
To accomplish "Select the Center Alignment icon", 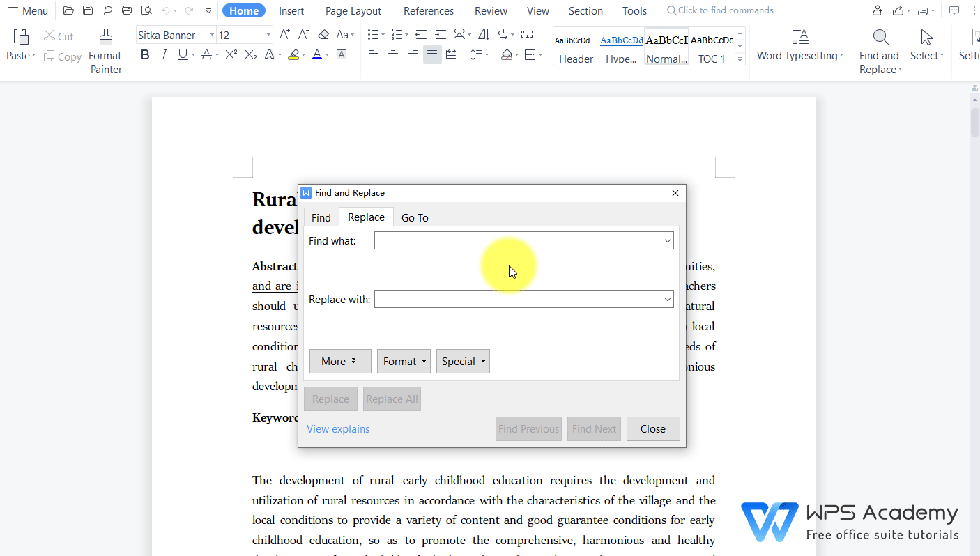I will (x=392, y=55).
